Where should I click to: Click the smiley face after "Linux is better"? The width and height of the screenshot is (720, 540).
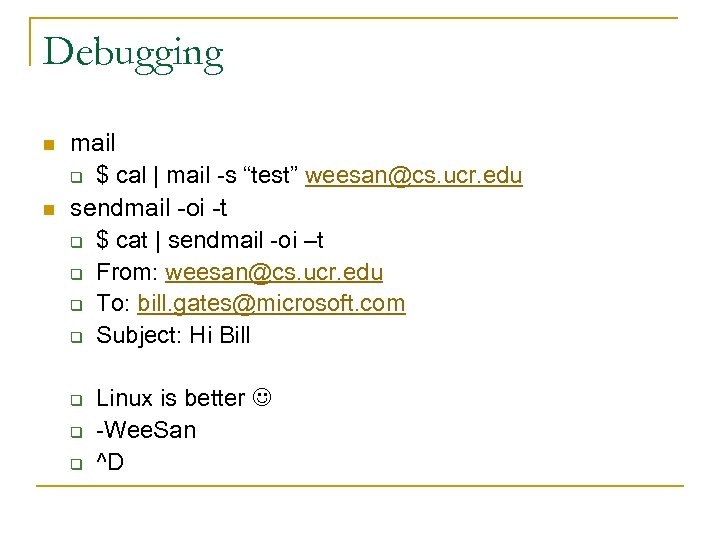263,398
